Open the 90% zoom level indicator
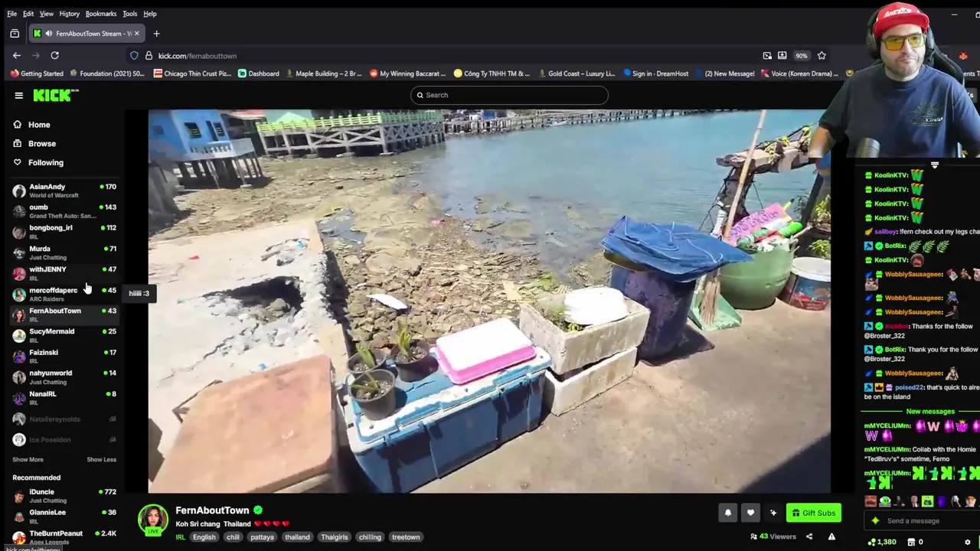 [x=802, y=56]
